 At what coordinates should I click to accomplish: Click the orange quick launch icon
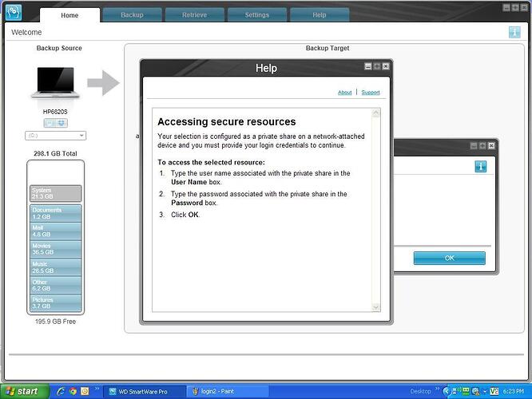click(85, 392)
